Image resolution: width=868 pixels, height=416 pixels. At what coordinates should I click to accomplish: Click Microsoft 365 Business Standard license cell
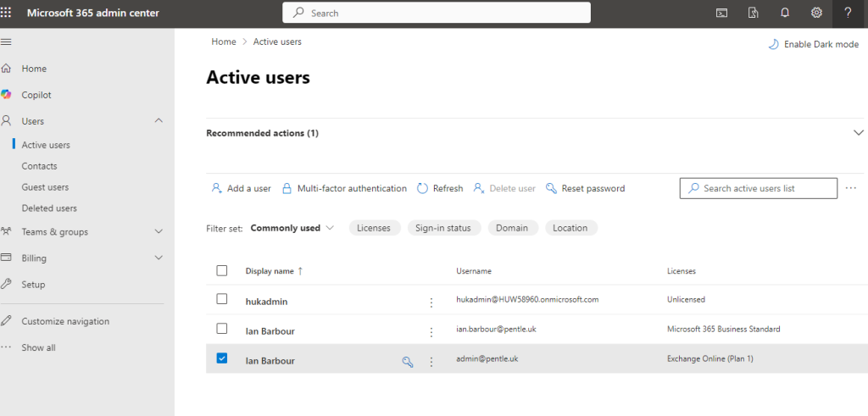(724, 329)
